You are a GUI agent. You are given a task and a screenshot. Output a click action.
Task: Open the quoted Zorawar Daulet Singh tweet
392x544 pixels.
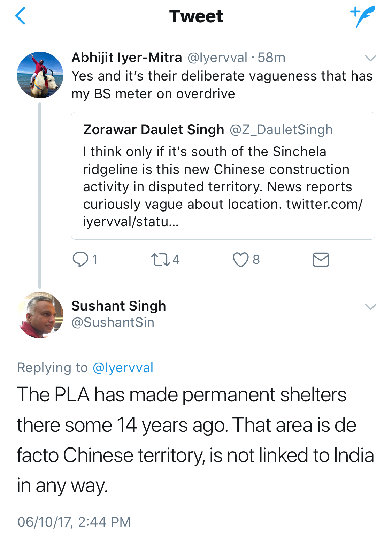tap(223, 176)
